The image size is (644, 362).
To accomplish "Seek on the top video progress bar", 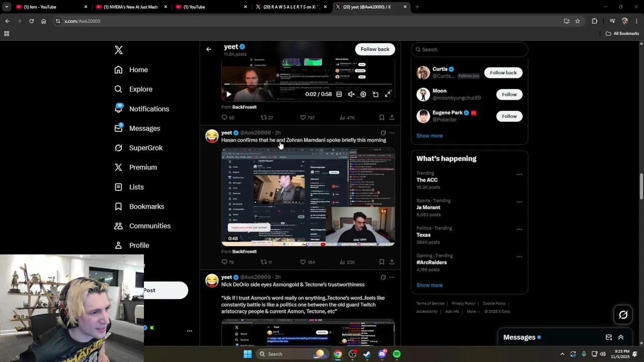I will tap(308, 84).
